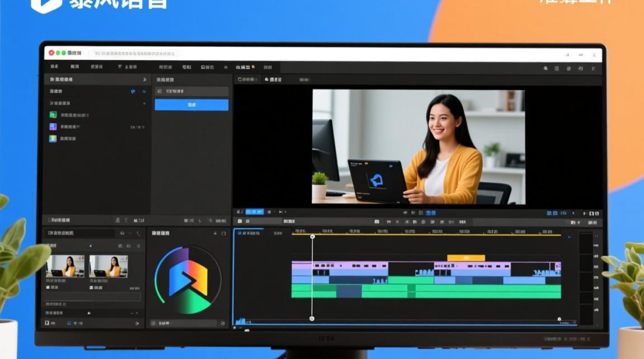Open the second woman-at-laptop thumbnail in the media bin
Viewport: 644px width, 359px height.
click(x=109, y=266)
